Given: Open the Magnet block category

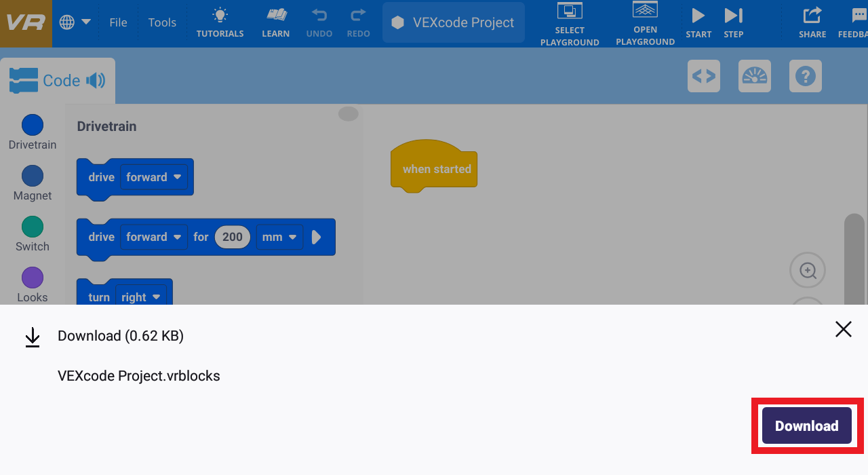Looking at the screenshot, I should [32, 182].
